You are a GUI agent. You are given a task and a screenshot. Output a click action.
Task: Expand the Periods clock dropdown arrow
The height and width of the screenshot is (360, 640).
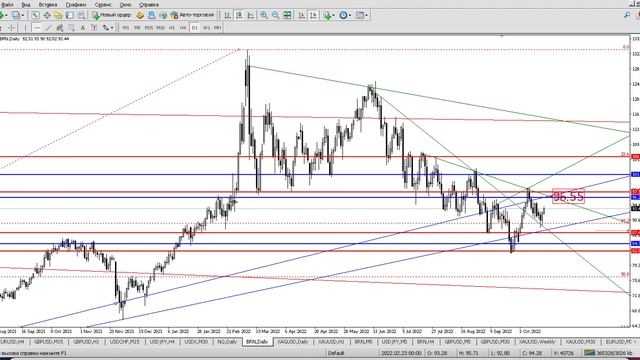tap(350, 15)
